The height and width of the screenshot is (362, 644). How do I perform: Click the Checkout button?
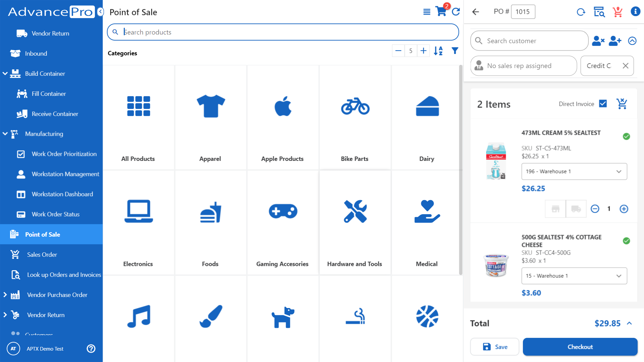(580, 347)
